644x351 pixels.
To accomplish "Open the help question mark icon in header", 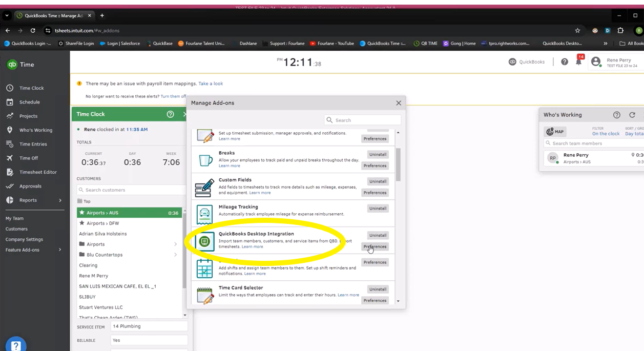I will pos(564,62).
